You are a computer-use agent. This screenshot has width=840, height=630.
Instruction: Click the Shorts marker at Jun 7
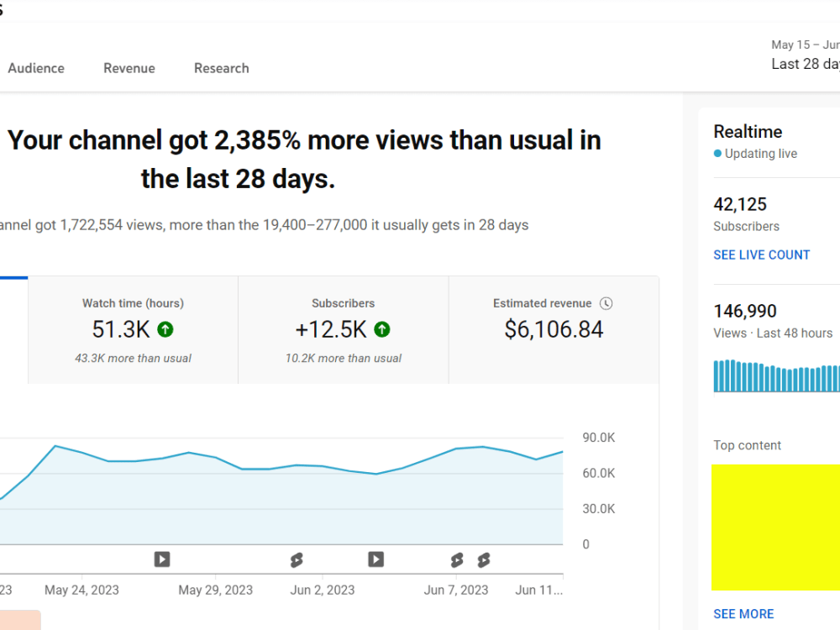click(x=457, y=560)
